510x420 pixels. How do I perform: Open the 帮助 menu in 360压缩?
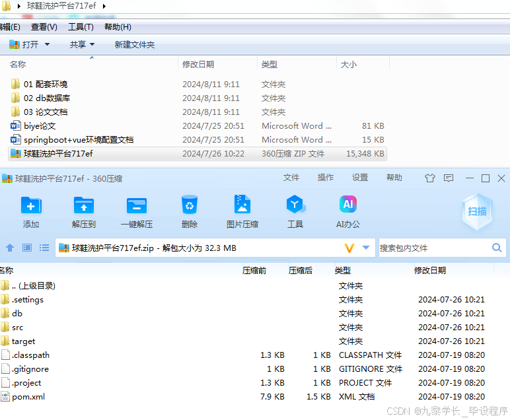coord(394,178)
